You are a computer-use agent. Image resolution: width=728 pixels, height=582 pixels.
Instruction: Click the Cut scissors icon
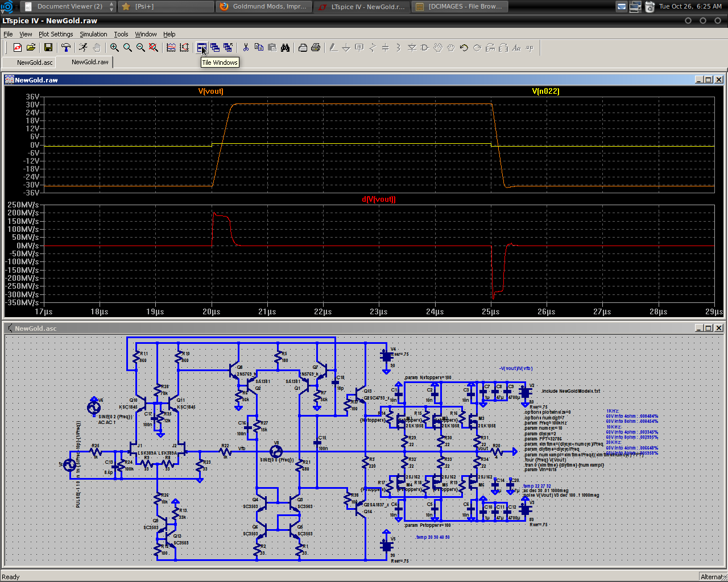246,48
